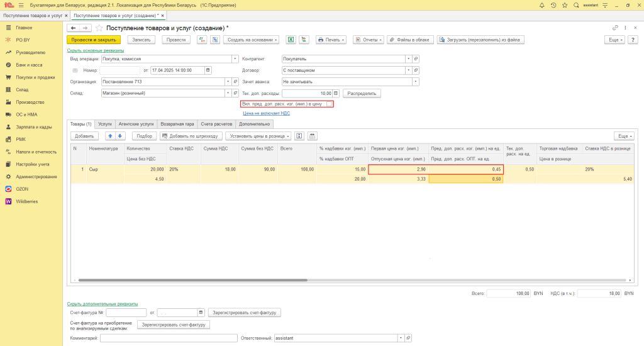Image resolution: width=644 pixels, height=346 pixels.
Task: Select the Сыр nomenclature cell
Action: (105, 169)
